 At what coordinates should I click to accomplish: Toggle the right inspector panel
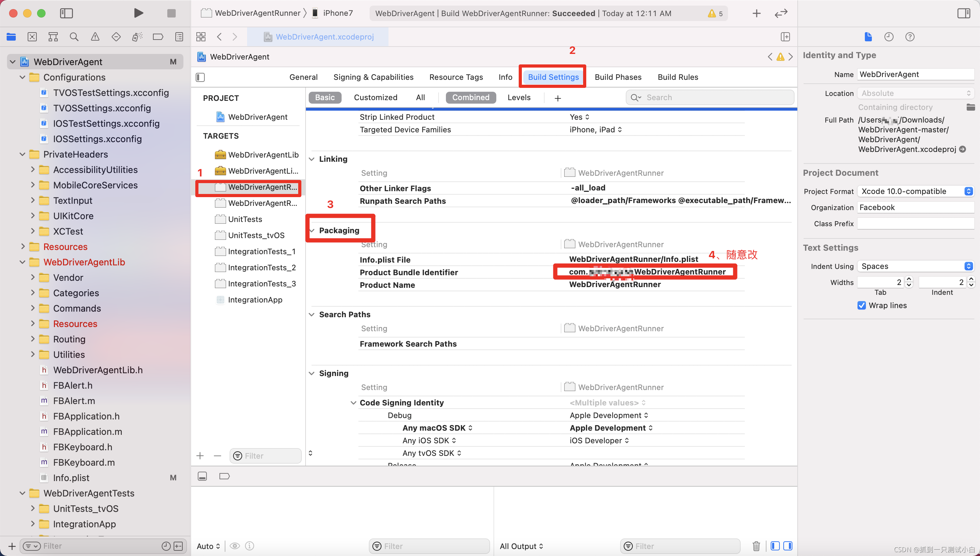click(x=964, y=13)
